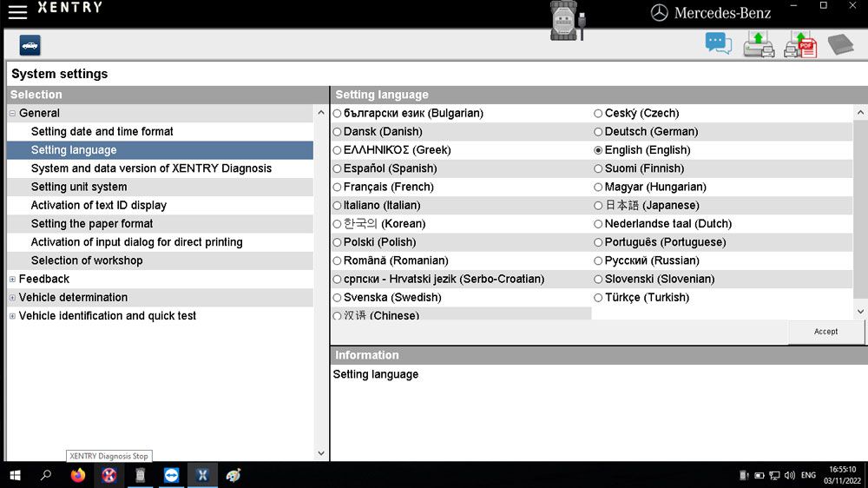Expand the Feedback tree node
The image size is (868, 488).
12,280
